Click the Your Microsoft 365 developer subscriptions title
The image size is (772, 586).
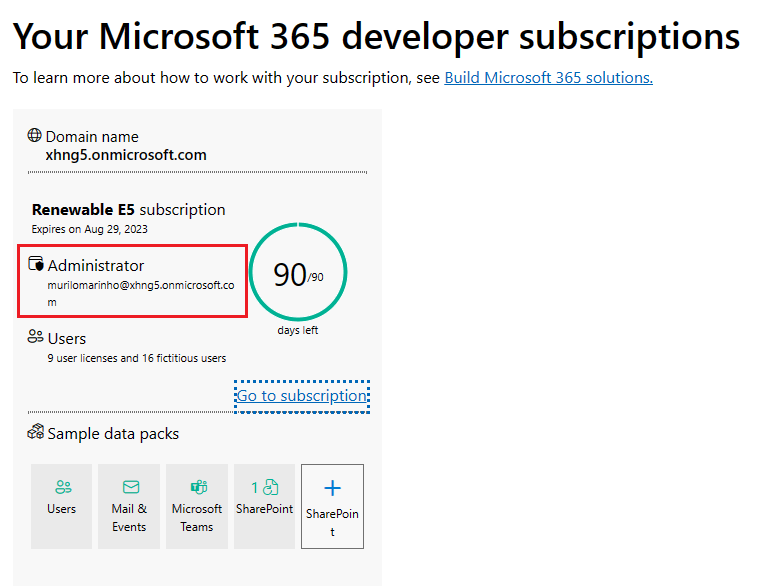point(376,36)
